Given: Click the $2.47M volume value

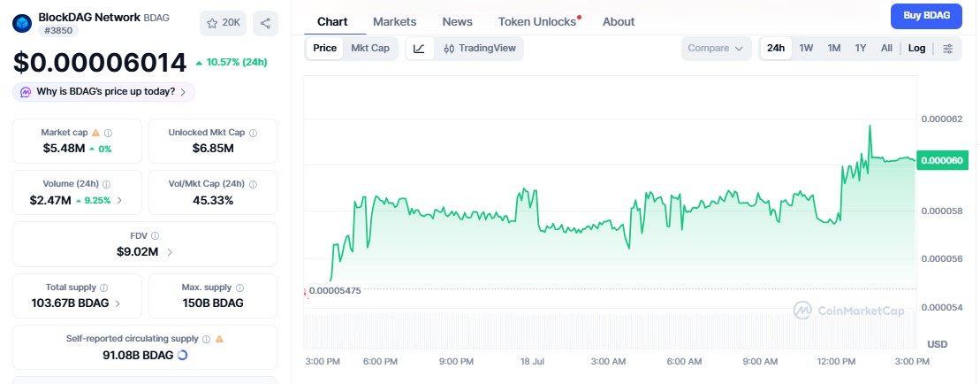Looking at the screenshot, I should pos(50,201).
